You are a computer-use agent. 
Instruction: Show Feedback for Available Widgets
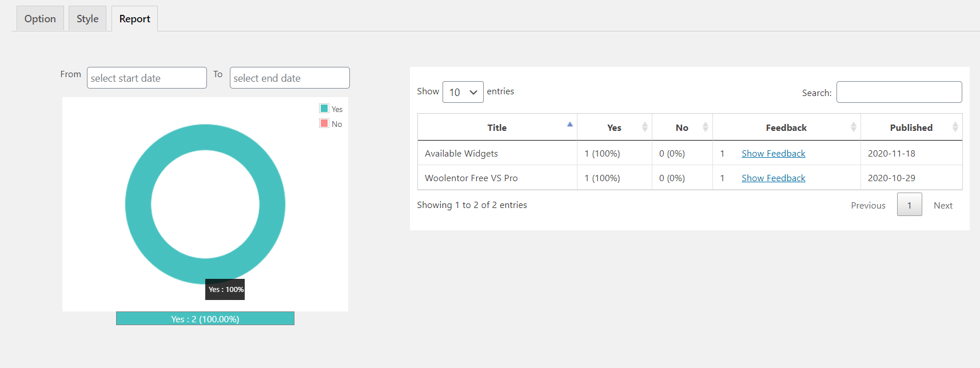(x=773, y=153)
